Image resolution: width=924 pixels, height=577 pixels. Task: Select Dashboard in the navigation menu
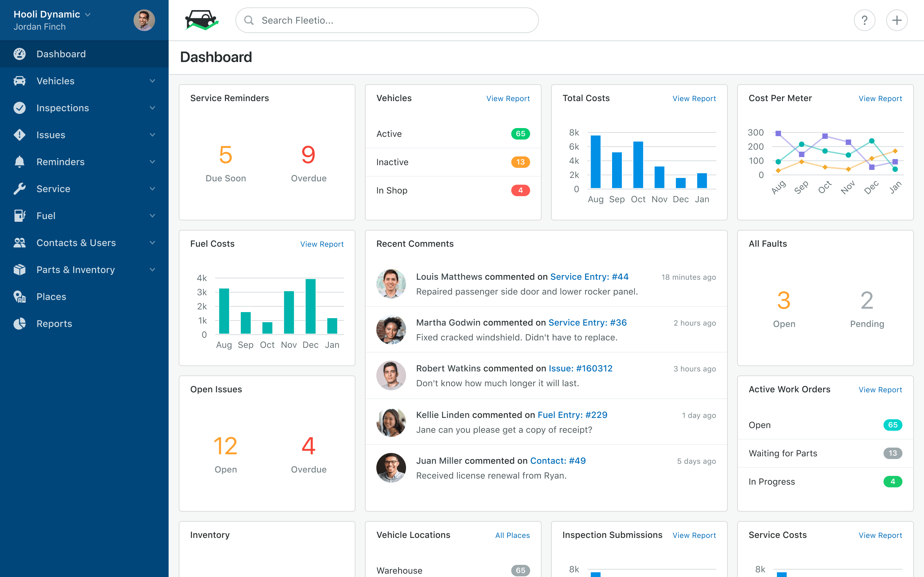(61, 54)
